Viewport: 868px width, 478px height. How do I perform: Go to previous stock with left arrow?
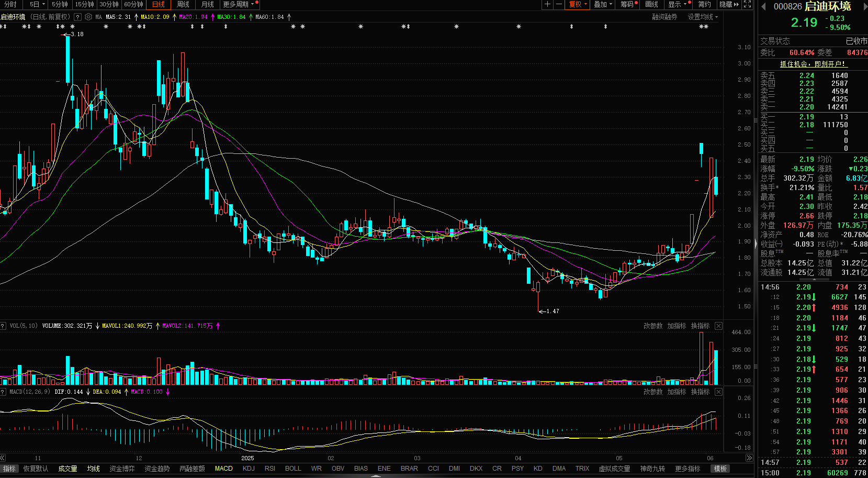(763, 6)
